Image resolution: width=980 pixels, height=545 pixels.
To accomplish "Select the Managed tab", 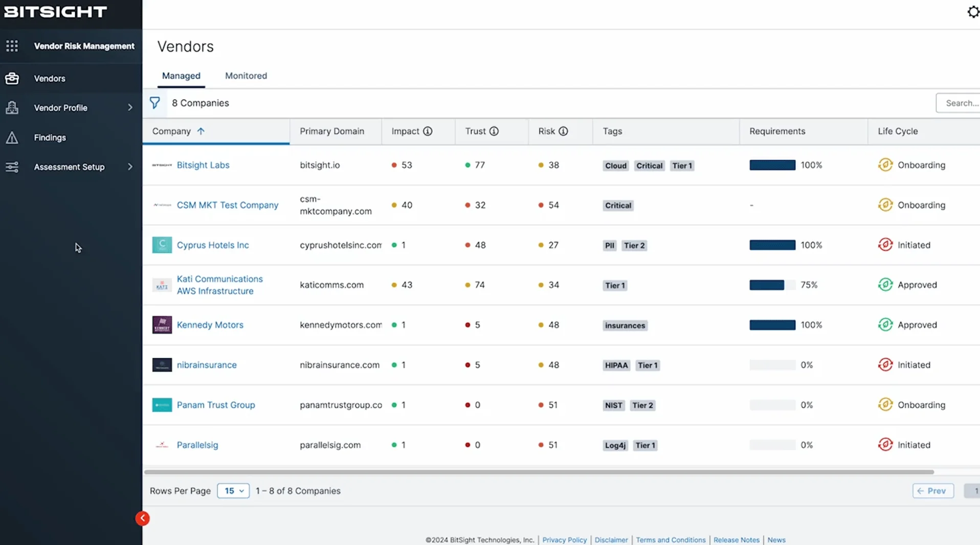I will pyautogui.click(x=181, y=75).
